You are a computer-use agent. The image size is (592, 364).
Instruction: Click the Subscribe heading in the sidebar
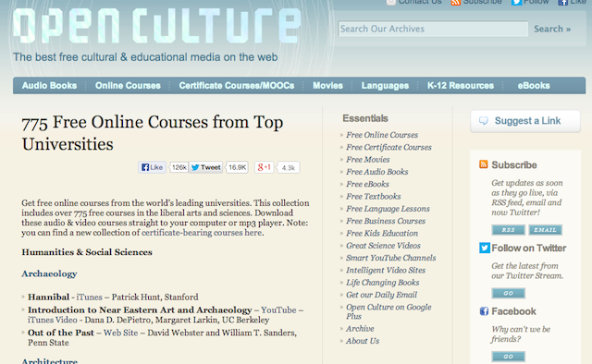(514, 164)
